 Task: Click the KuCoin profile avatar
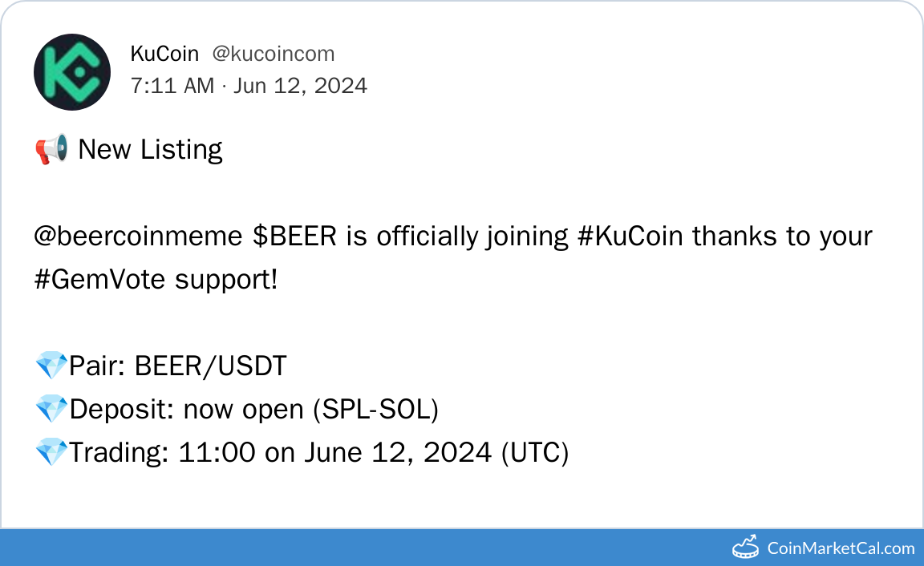click(72, 72)
